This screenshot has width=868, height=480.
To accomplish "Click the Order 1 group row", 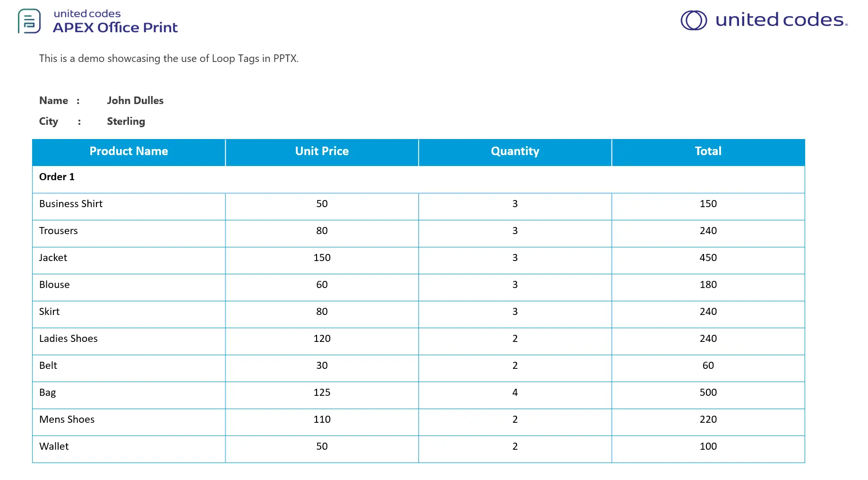I will coord(419,179).
